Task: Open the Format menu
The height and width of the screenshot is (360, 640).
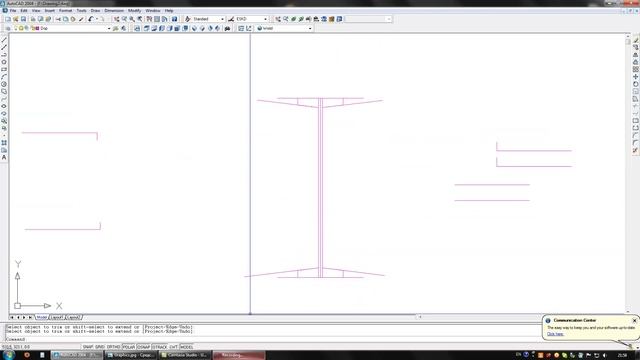Action: [65, 11]
